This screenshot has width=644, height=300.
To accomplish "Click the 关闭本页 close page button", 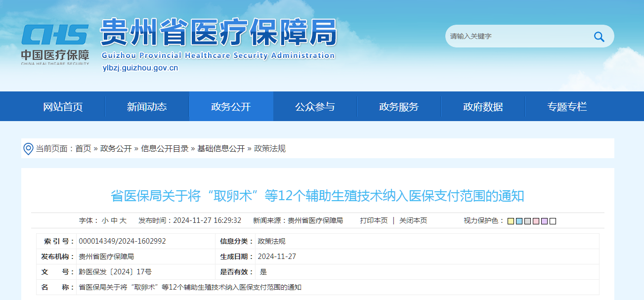I will [414, 220].
